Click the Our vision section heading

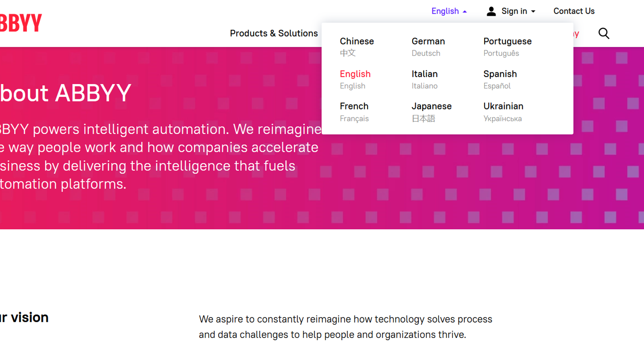pos(24,317)
